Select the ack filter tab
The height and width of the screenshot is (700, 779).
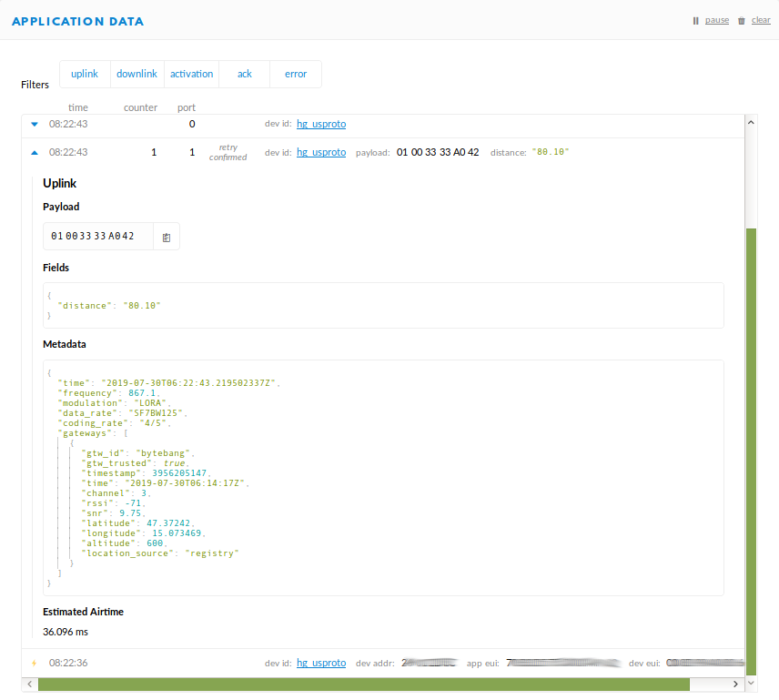245,74
